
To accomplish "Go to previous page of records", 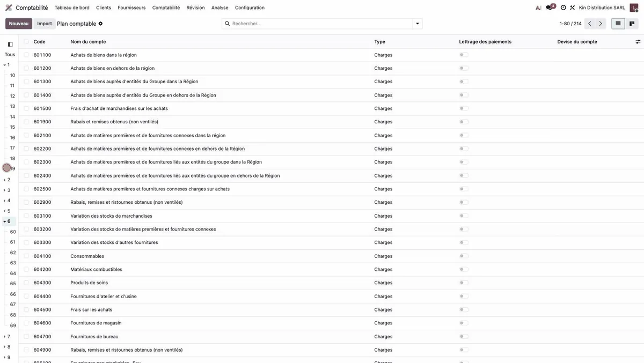I will click(x=589, y=24).
